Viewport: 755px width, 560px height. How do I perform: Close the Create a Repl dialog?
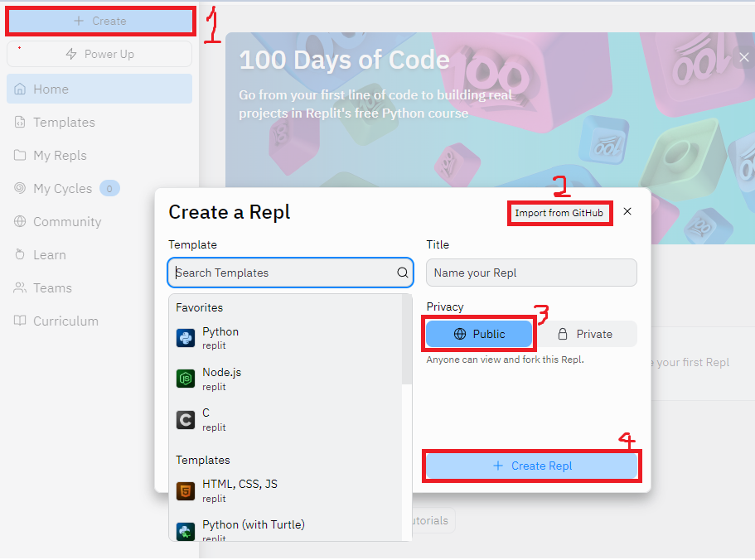coord(627,212)
